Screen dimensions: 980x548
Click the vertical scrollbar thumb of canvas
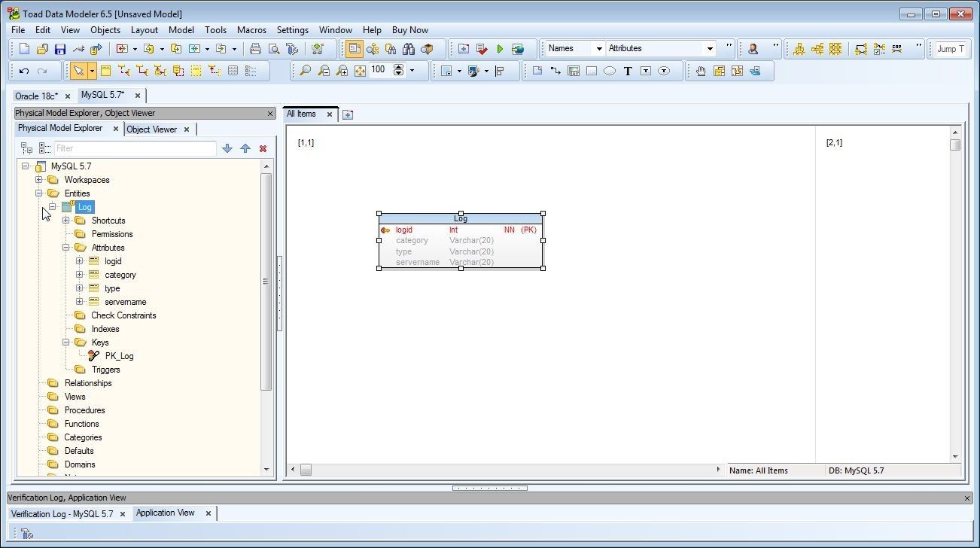955,145
